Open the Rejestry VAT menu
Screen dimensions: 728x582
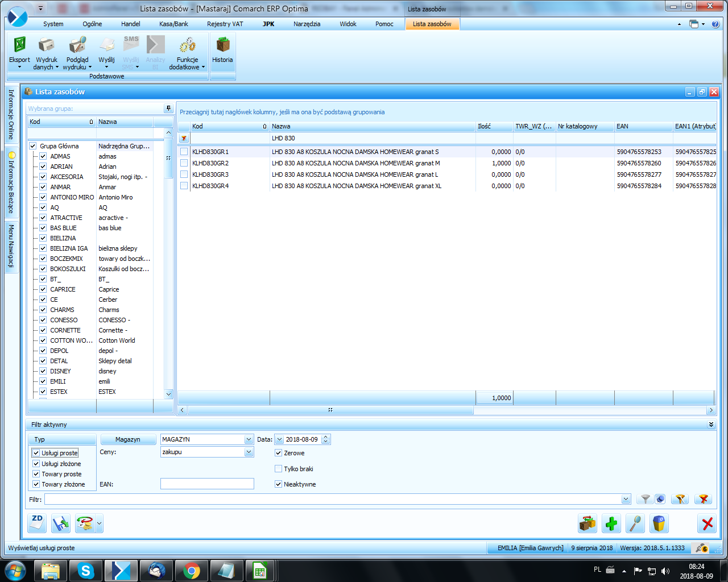tap(225, 24)
